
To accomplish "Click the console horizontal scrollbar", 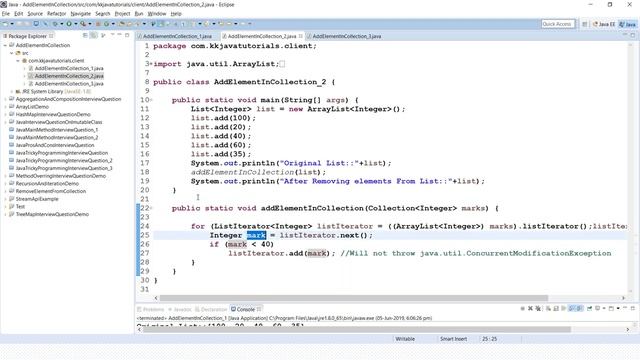I will [357, 329].
